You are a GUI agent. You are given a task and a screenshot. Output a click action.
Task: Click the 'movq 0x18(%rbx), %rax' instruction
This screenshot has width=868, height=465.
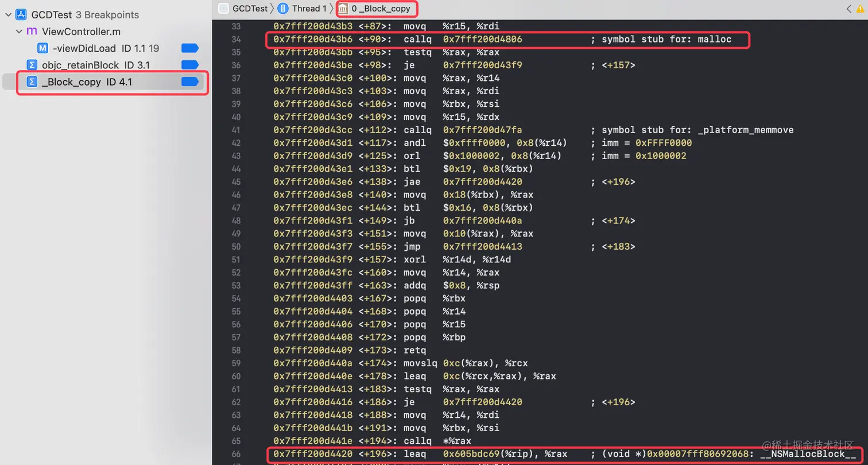(468, 195)
